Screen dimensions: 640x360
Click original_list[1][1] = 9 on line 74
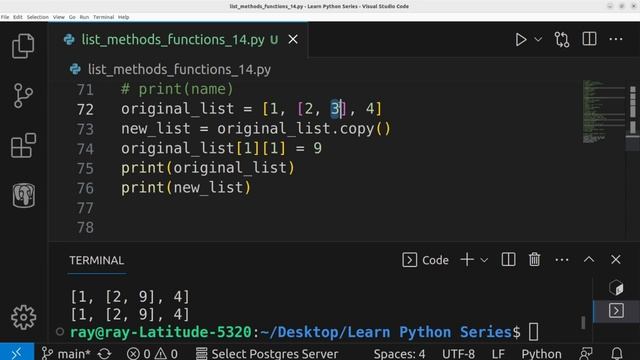pyautogui.click(x=221, y=148)
